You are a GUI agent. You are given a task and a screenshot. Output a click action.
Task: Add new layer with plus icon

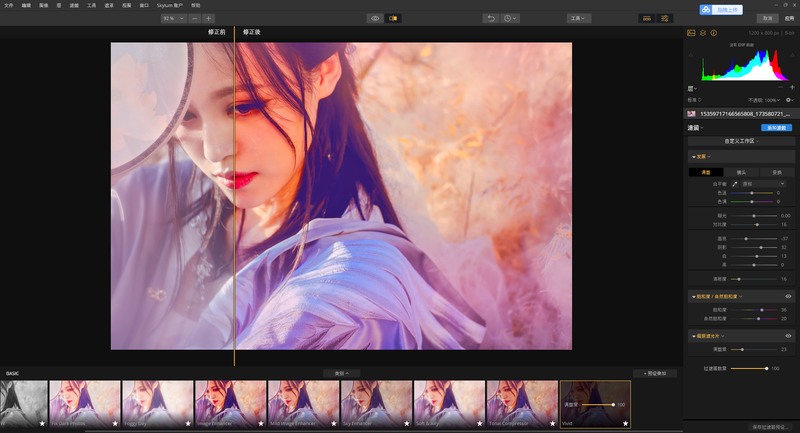pos(792,88)
